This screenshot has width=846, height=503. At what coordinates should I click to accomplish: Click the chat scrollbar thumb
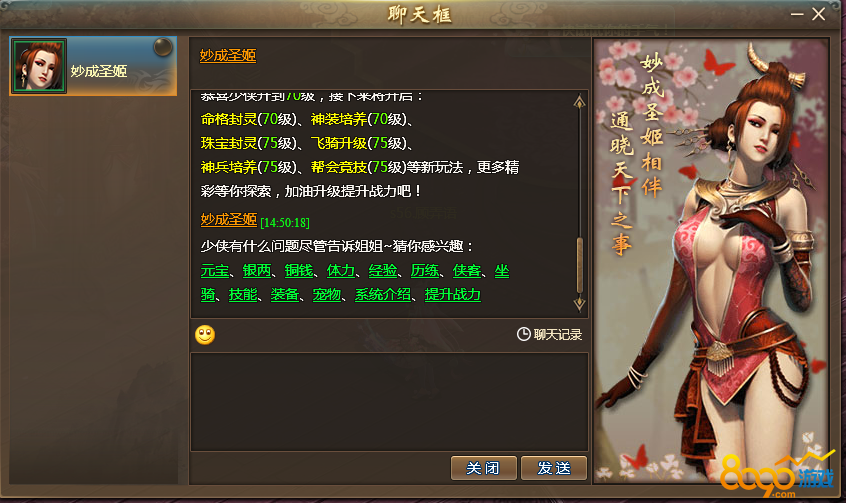coord(580,266)
